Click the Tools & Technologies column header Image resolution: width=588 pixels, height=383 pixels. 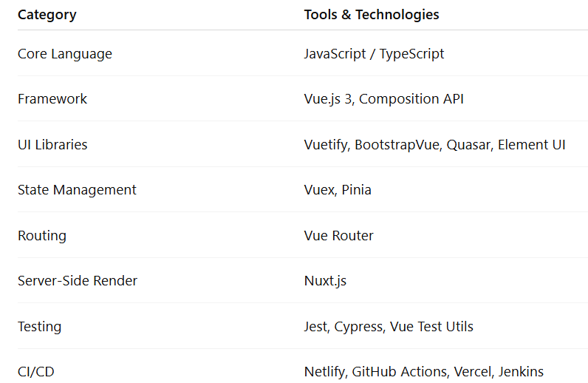click(x=372, y=15)
